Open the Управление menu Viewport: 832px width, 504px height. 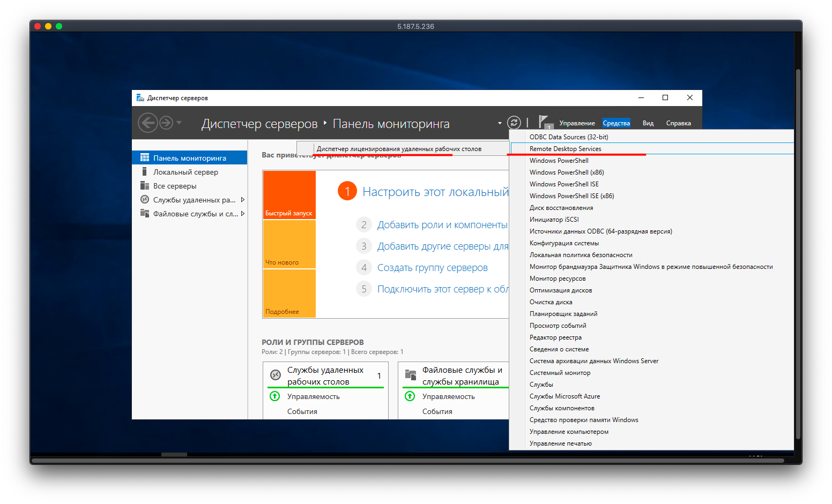coord(577,123)
